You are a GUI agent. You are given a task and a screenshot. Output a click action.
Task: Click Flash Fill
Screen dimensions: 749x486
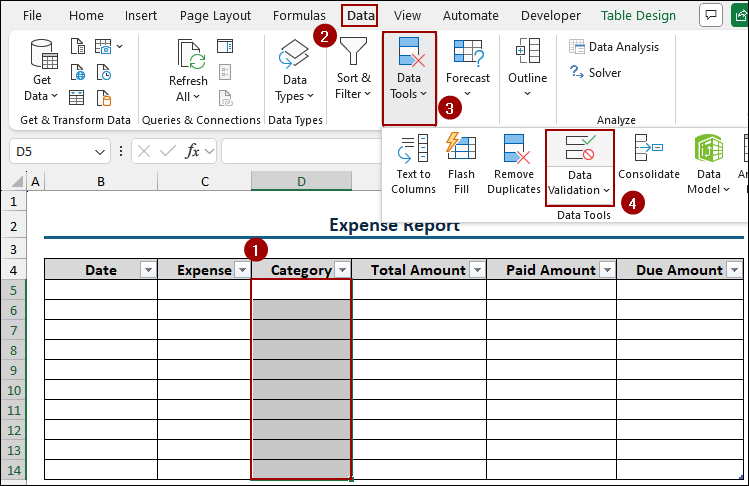[461, 164]
